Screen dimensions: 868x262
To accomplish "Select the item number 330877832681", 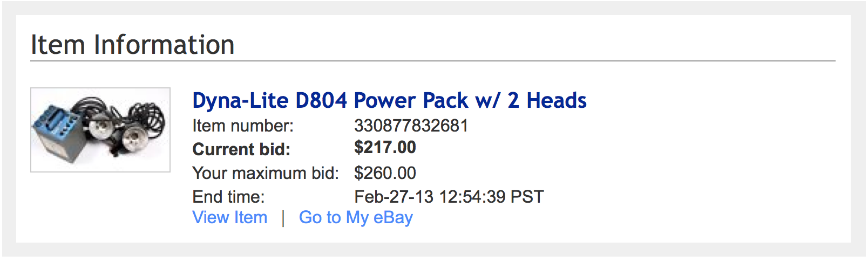I will click(411, 126).
